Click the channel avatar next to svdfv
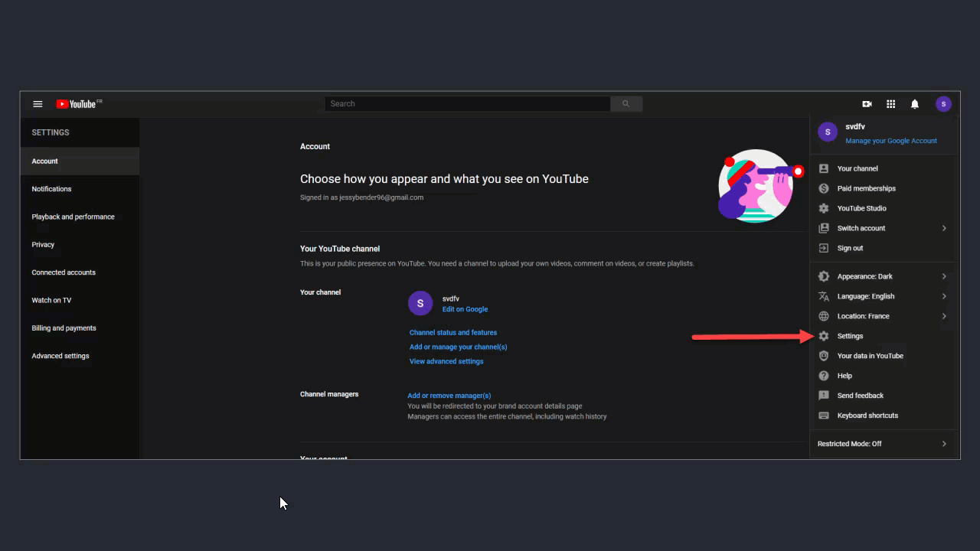This screenshot has height=551, width=980. click(x=420, y=303)
